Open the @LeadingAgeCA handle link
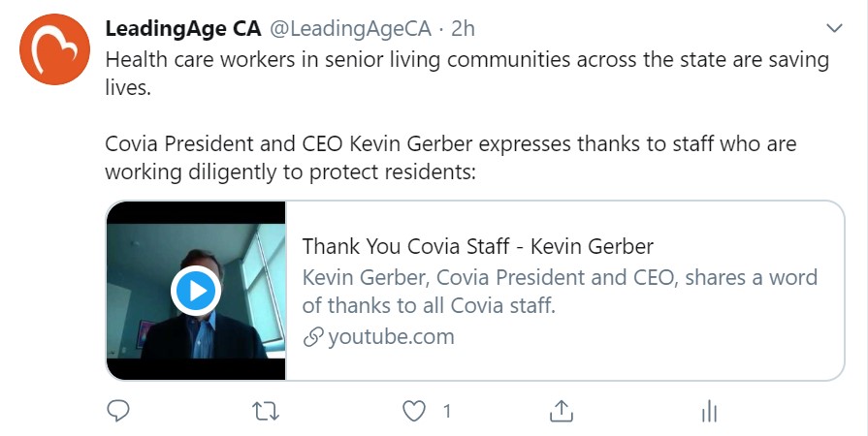Viewport: 868px width, 436px height. point(350,29)
